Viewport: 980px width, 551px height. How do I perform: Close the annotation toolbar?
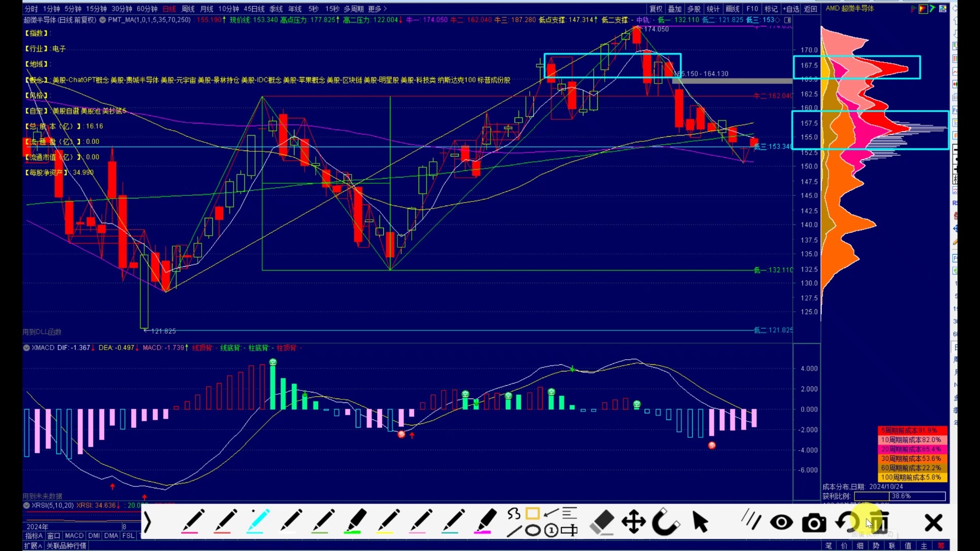(x=934, y=523)
